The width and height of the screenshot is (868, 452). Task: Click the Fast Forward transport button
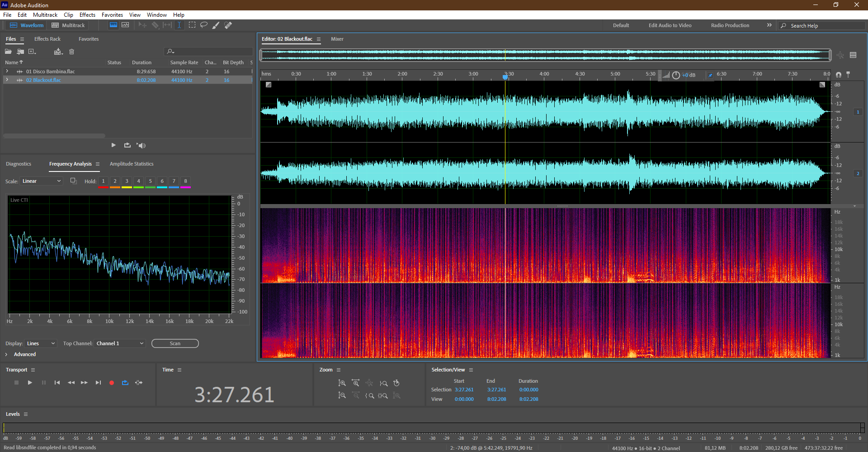click(84, 383)
